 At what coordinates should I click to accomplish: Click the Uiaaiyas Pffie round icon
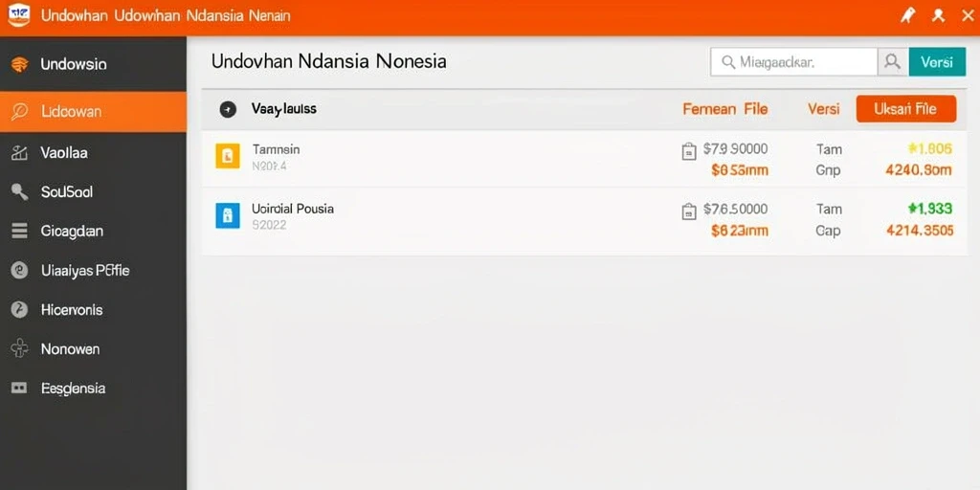[19, 271]
